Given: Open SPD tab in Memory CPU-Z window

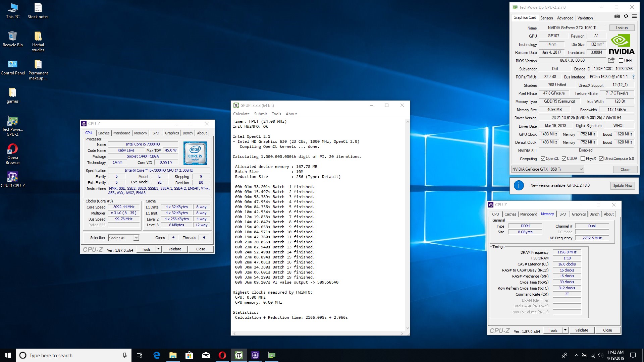Looking at the screenshot, I should [562, 214].
